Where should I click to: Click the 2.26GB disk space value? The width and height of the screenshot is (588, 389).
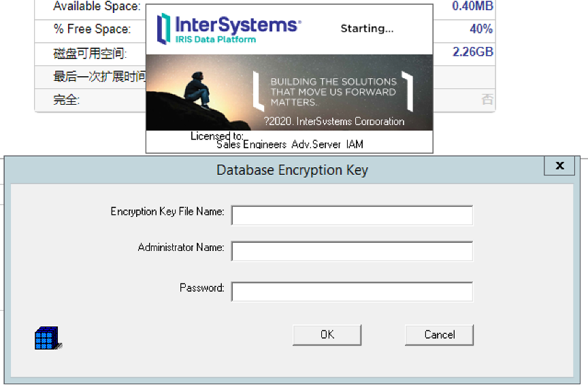click(473, 52)
